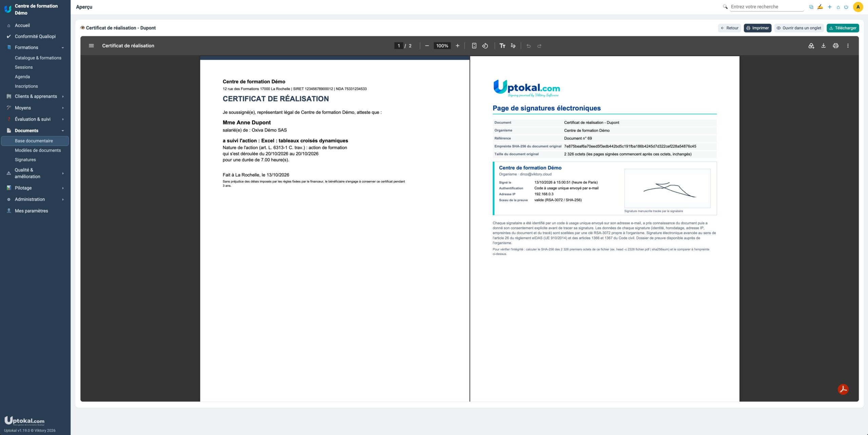Expand the Moyens sidebar menu
Viewport: 868px width, 435px height.
(35, 108)
